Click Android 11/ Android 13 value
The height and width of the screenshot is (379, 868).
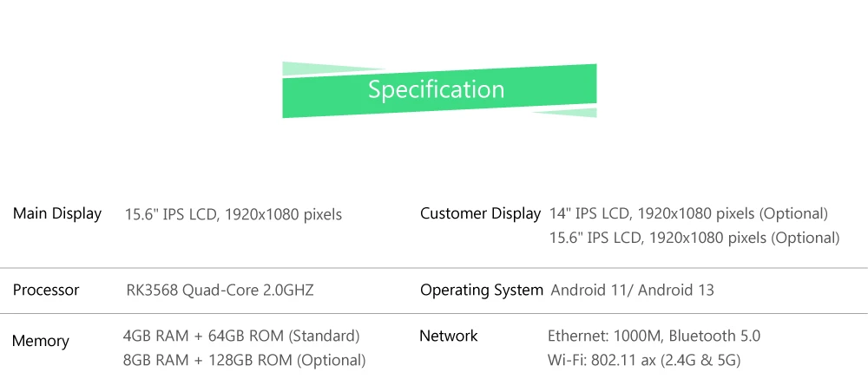[x=632, y=290]
